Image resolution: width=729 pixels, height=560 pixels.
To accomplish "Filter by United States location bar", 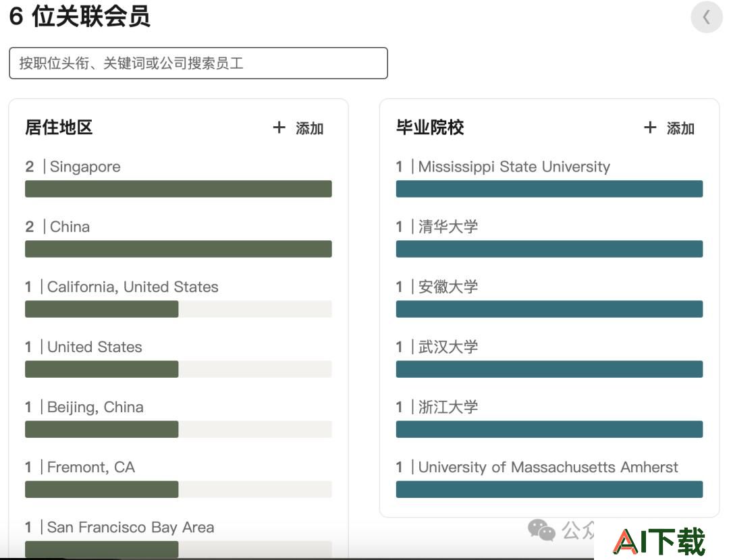I will pyautogui.click(x=178, y=369).
